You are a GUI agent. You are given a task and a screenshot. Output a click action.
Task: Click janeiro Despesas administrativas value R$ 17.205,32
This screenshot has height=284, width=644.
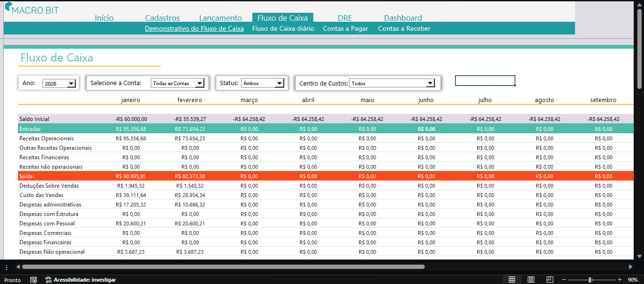(131, 204)
